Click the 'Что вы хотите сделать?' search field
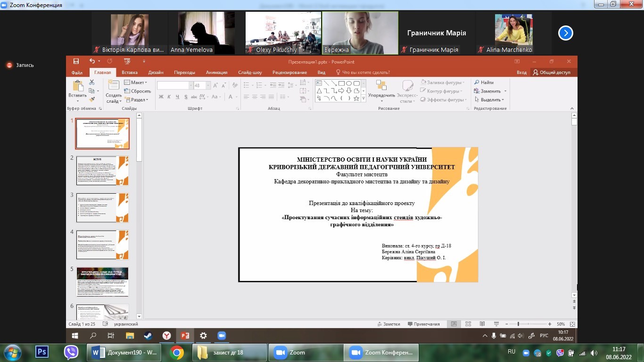Viewport: 644px width, 362px height. coord(363,73)
